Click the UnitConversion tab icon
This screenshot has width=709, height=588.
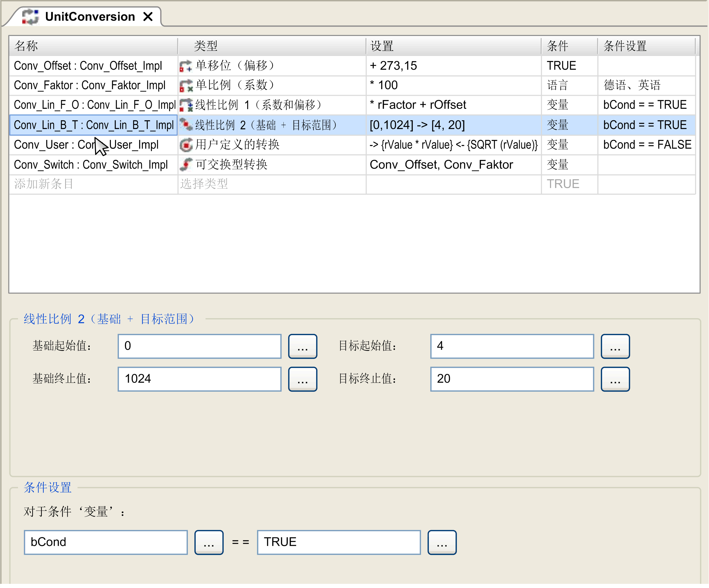(30, 17)
